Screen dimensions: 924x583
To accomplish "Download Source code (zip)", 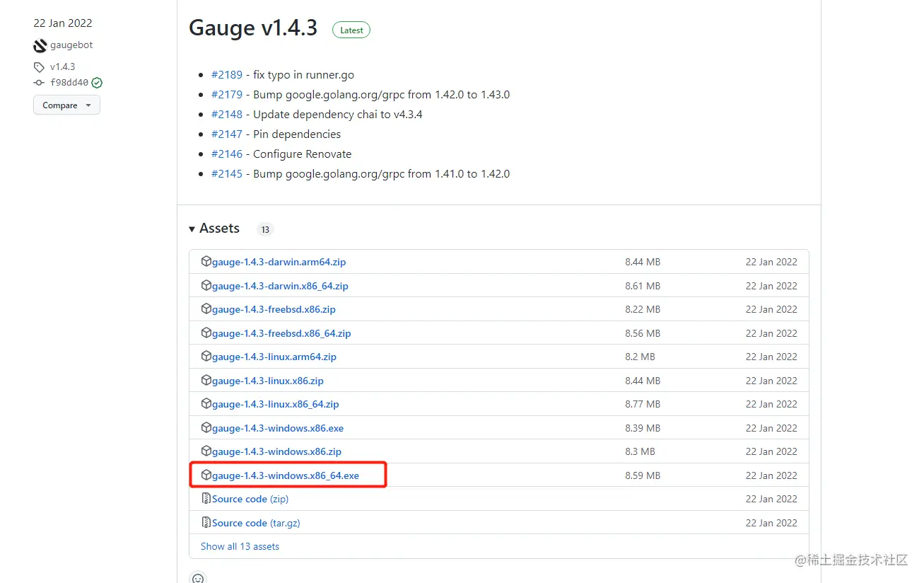I will [250, 499].
